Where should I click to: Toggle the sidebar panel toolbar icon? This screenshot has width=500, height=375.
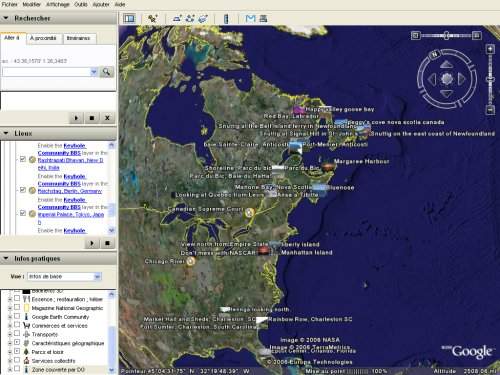(129, 18)
